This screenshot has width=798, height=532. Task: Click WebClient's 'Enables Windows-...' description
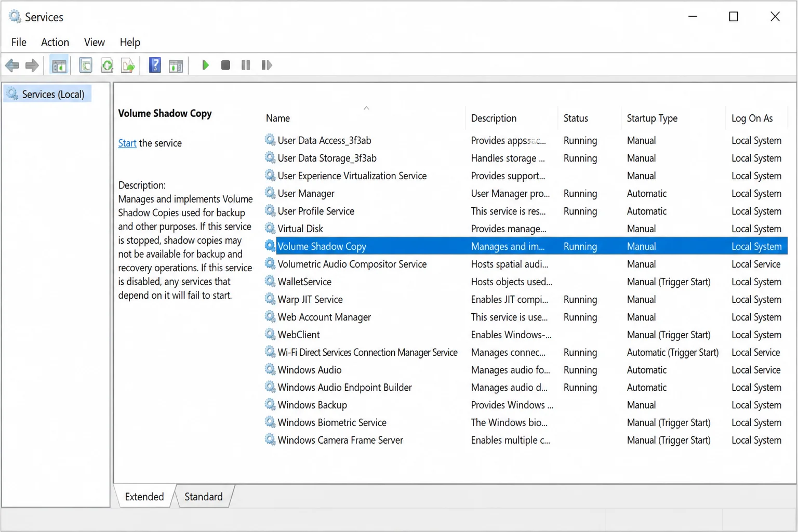click(511, 335)
